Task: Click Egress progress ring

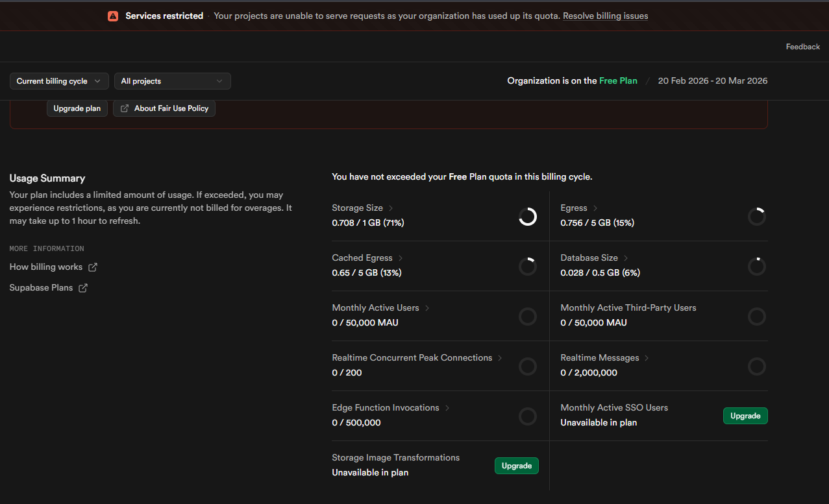Action: [x=757, y=217]
